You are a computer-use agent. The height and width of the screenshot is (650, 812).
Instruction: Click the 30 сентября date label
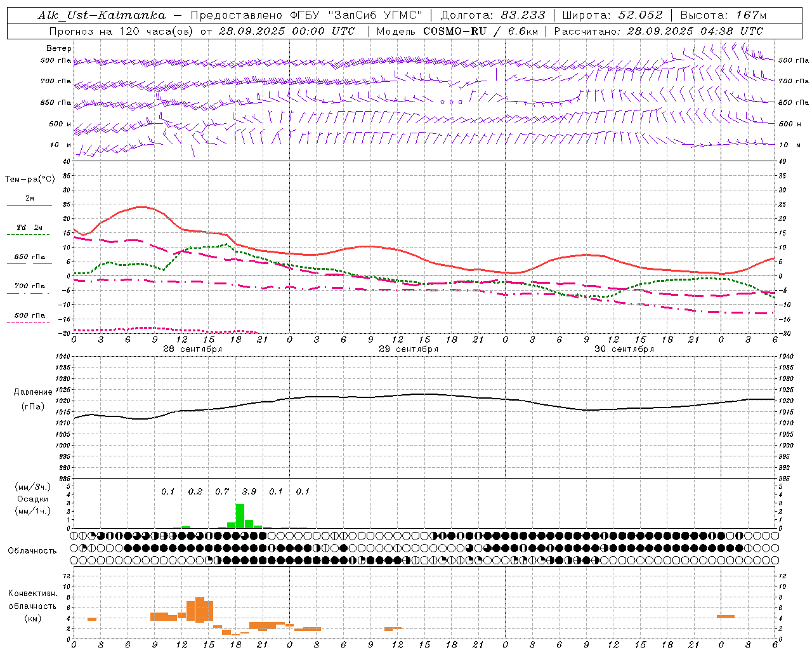coord(624,349)
